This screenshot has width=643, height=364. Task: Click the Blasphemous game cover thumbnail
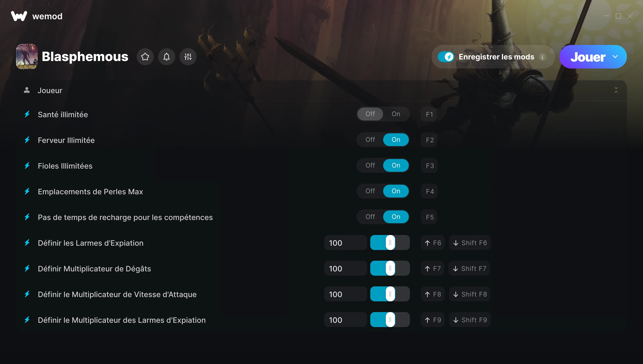tap(27, 57)
